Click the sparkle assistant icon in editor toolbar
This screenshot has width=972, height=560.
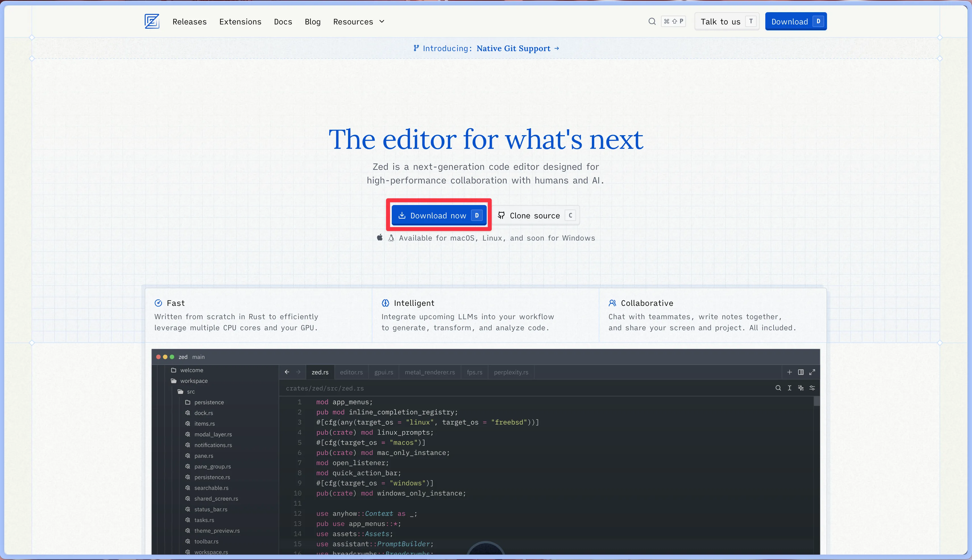(801, 388)
